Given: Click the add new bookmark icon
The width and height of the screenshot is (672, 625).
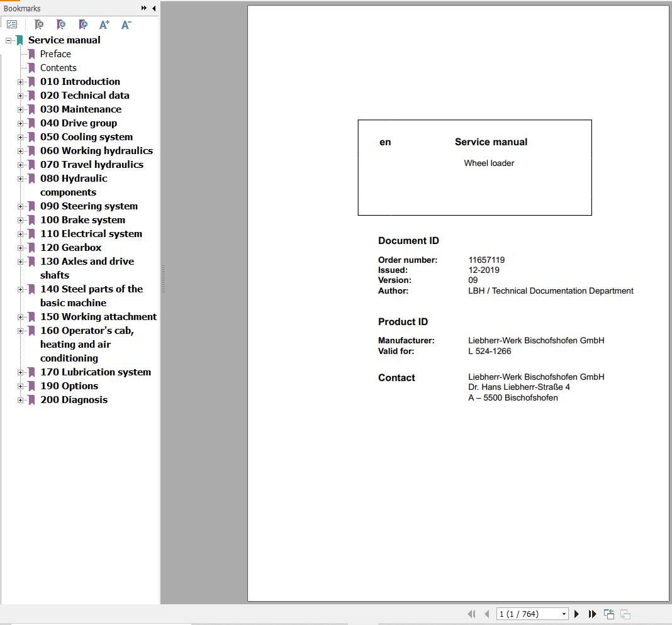Looking at the screenshot, I should coord(61,25).
